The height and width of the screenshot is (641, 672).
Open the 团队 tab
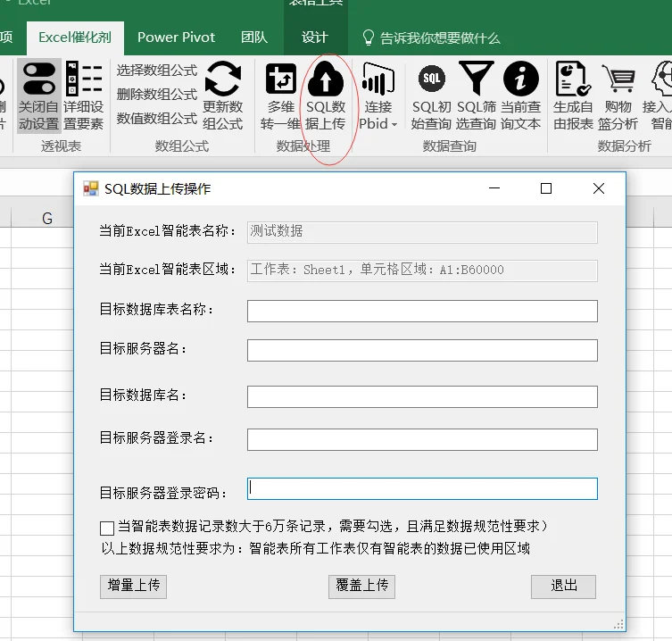(254, 37)
